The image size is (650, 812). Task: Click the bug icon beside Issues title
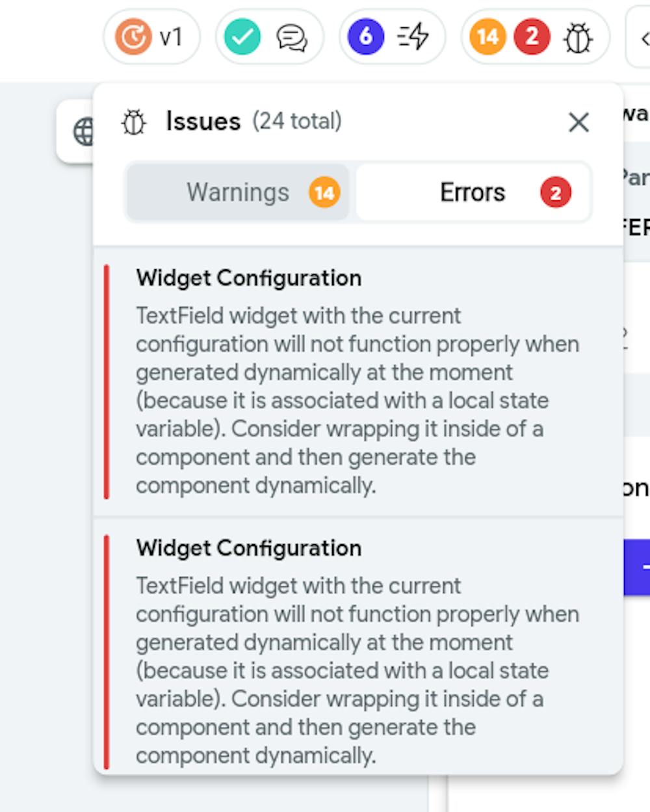pyautogui.click(x=135, y=122)
